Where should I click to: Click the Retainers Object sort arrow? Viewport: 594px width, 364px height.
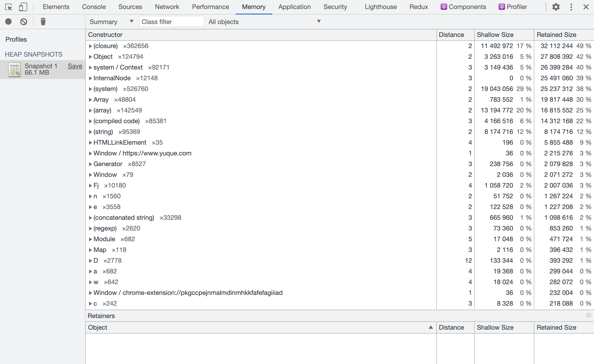coord(431,327)
